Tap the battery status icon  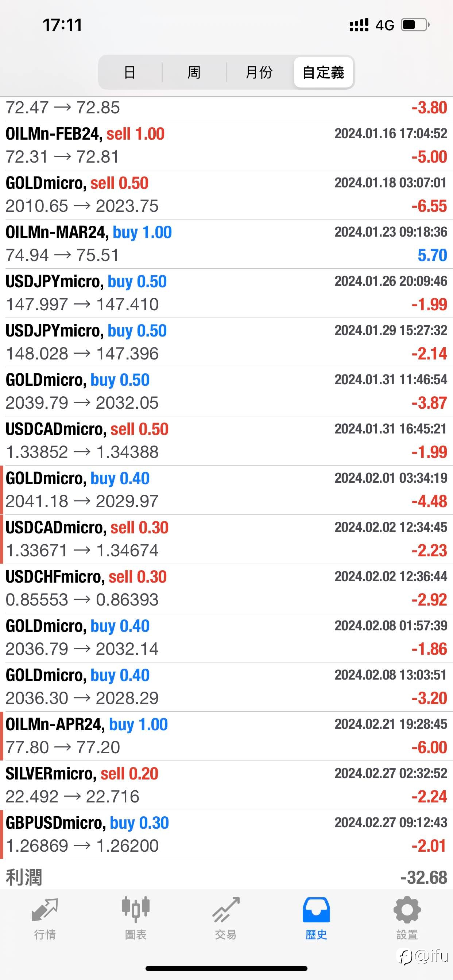415,25
